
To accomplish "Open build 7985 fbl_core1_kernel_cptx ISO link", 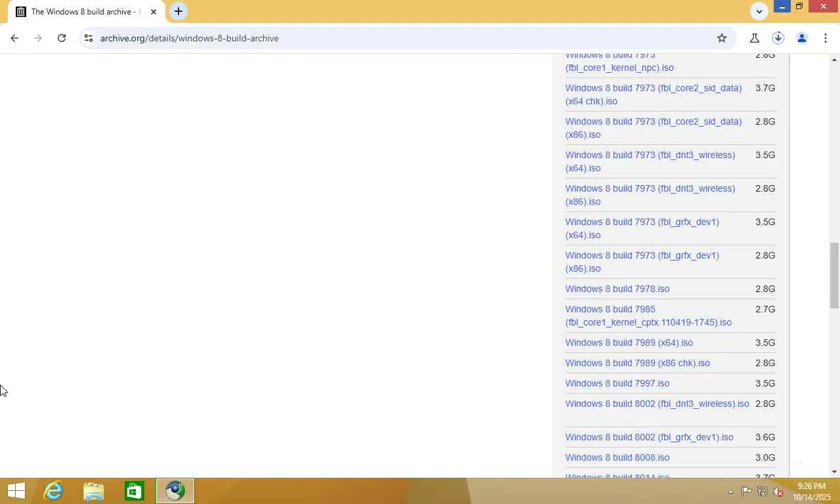I will (648, 316).
